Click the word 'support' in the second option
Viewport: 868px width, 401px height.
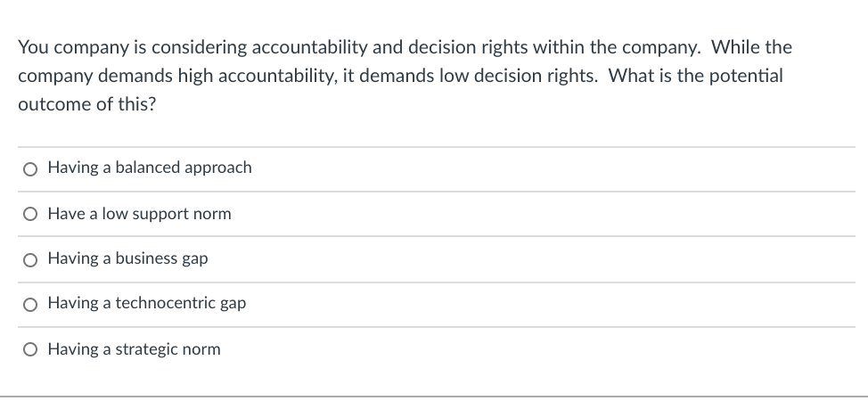tap(159, 214)
